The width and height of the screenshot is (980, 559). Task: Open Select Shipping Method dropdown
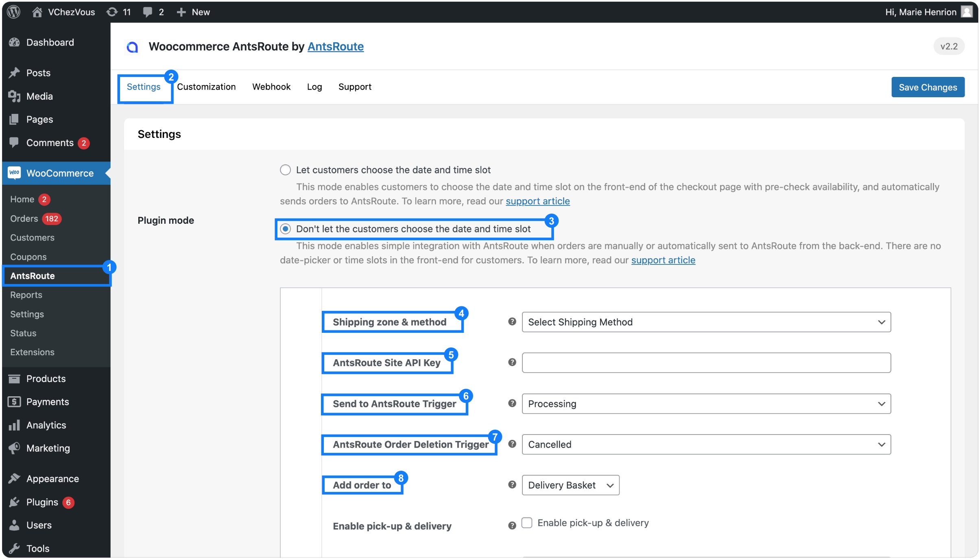coord(706,322)
